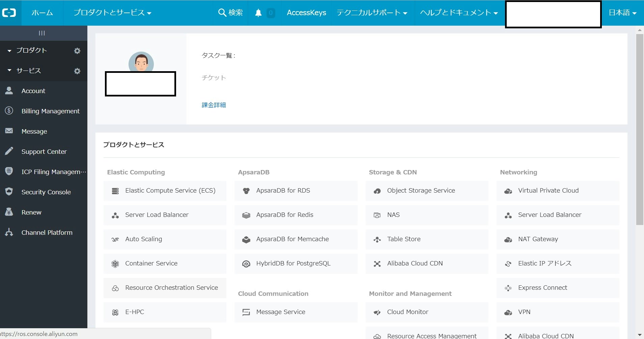Click the ApsaraDB for RDS icon
The height and width of the screenshot is (339, 644).
pos(246,191)
